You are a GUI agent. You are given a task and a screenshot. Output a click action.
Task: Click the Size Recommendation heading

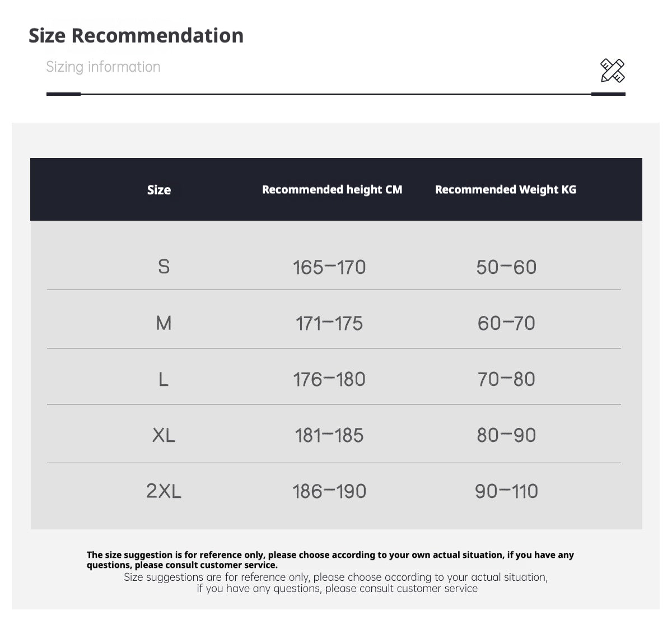pyautogui.click(x=136, y=35)
